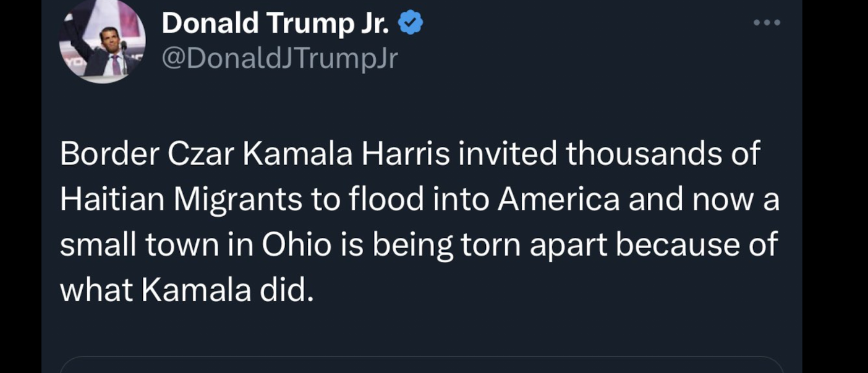Select the phrase "Haitian Migrants" in the tweet

(182, 199)
